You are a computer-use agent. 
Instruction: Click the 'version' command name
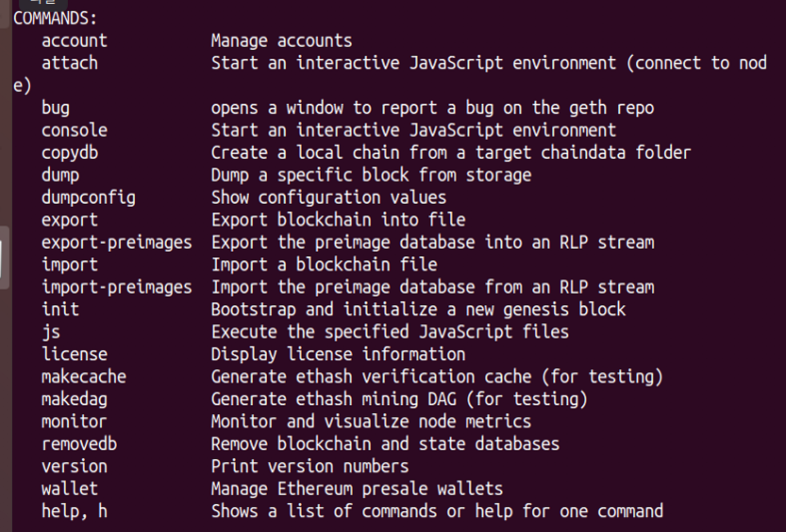coord(74,466)
